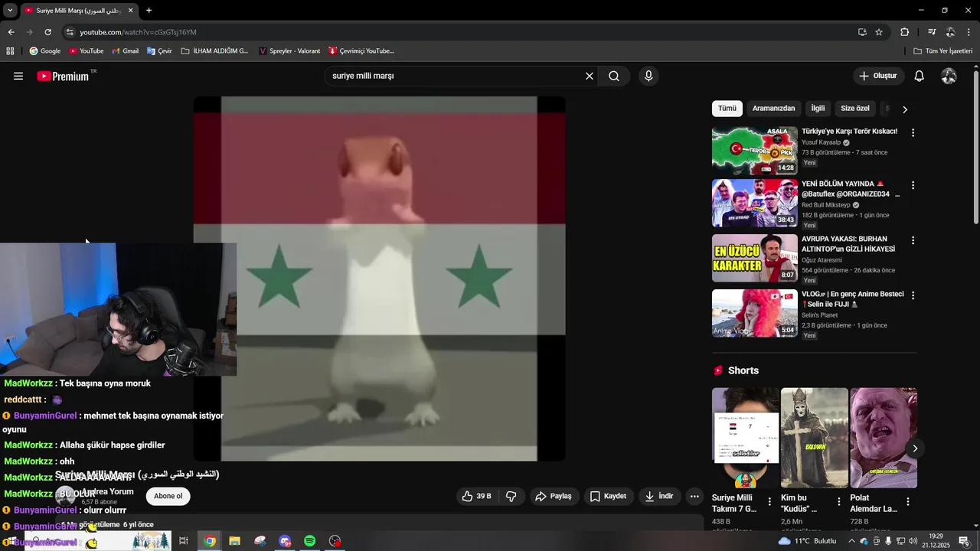The width and height of the screenshot is (980, 551).
Task: Select the Tümü filter chip
Action: 727,108
